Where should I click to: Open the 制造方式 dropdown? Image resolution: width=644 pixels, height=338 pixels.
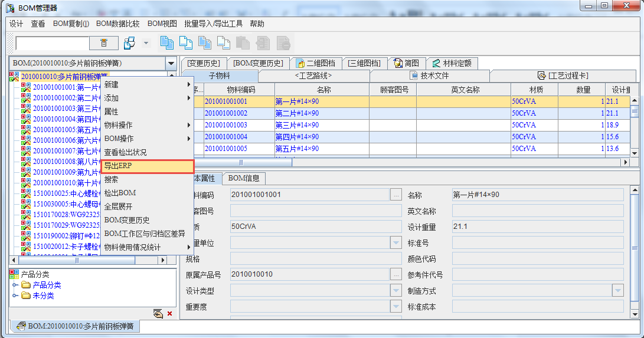click(617, 291)
